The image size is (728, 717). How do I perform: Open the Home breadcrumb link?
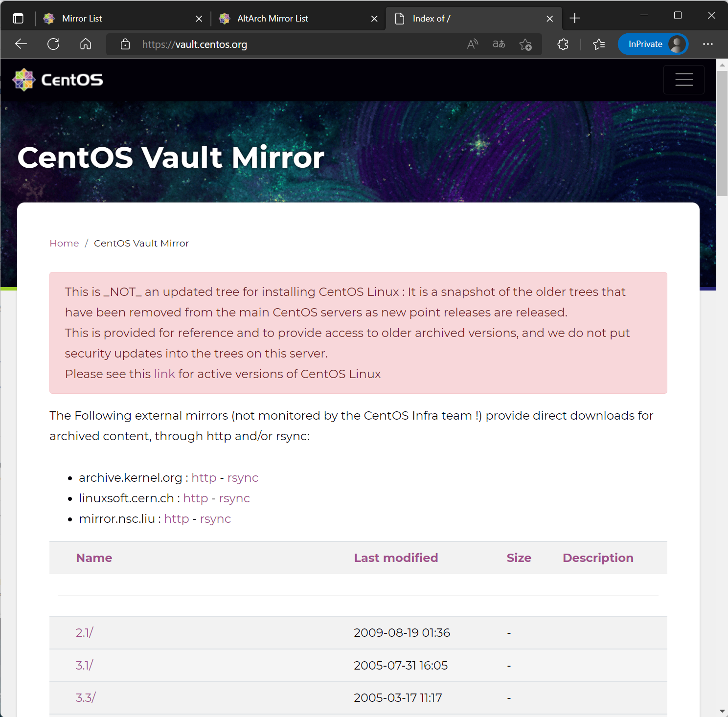(64, 243)
